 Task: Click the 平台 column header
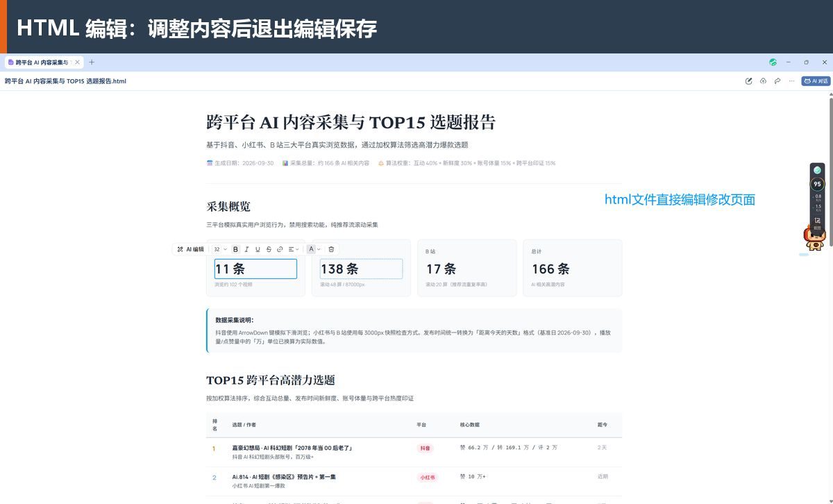point(421,425)
